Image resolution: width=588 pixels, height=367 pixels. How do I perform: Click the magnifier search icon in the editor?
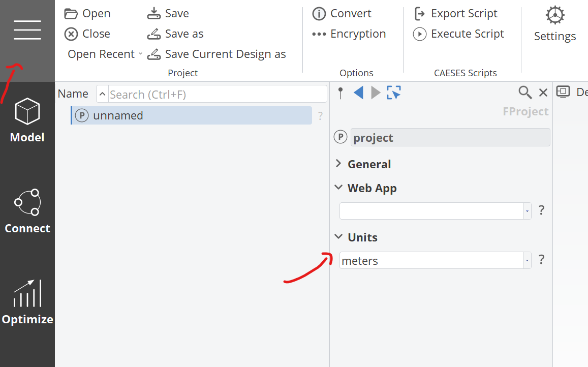pyautogui.click(x=525, y=93)
